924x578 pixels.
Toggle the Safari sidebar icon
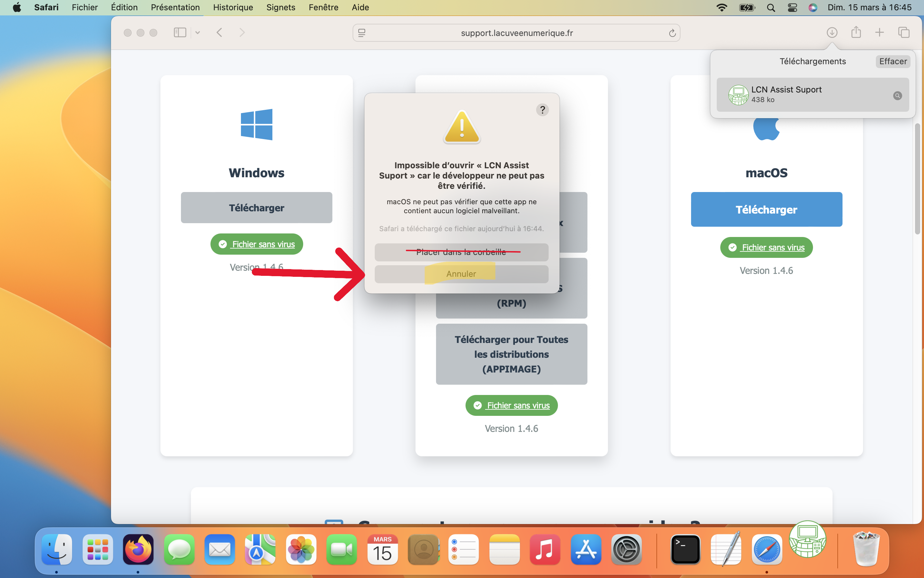coord(180,32)
